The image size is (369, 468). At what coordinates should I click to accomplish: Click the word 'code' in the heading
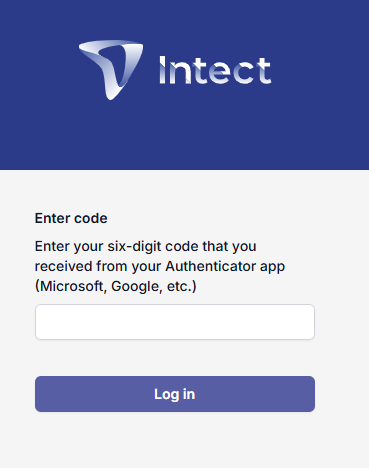[x=91, y=218]
